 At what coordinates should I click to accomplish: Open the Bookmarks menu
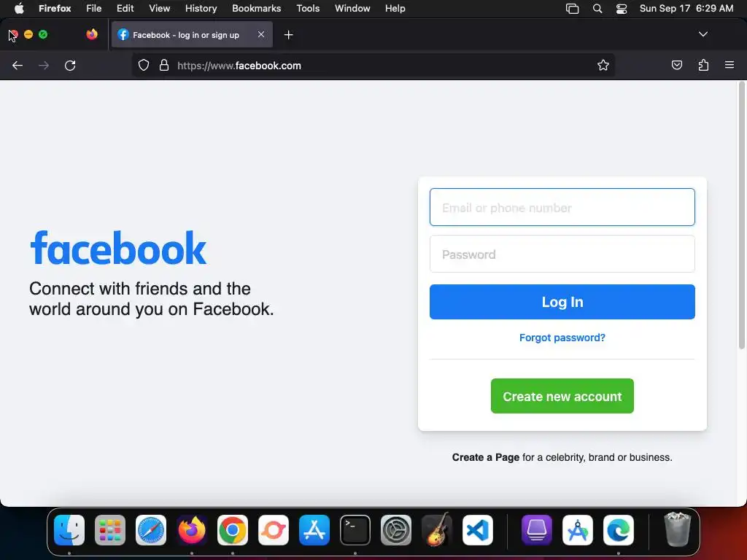[x=256, y=9]
